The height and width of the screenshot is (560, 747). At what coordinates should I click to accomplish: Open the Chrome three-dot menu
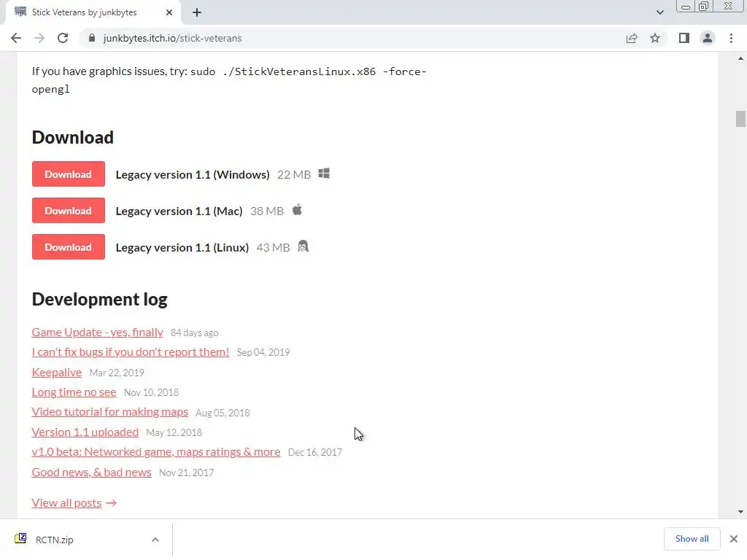(731, 38)
